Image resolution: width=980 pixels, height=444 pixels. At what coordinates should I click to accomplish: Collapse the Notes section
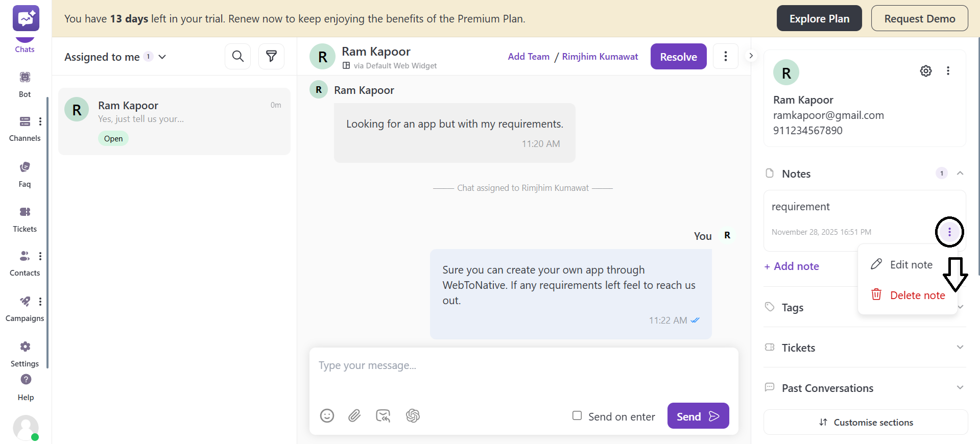[960, 174]
